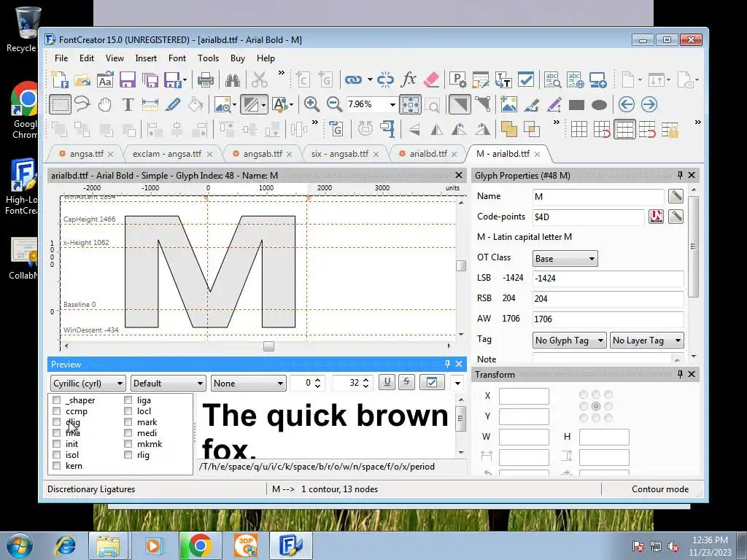This screenshot has height=560, width=747.
Task: Select the lasso selection tool
Action: pyautogui.click(x=82, y=104)
